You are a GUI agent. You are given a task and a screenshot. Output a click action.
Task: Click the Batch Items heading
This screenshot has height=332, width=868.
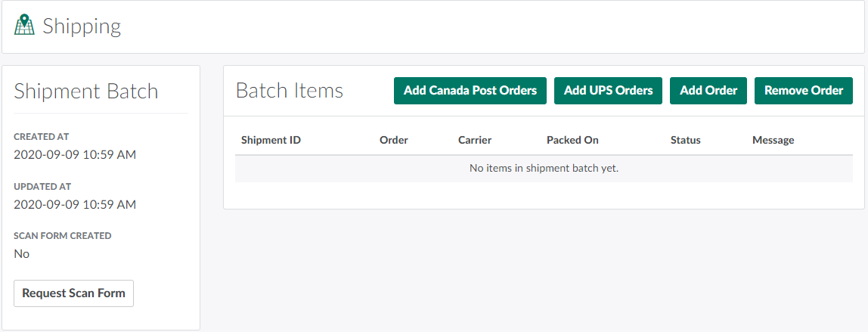point(290,91)
